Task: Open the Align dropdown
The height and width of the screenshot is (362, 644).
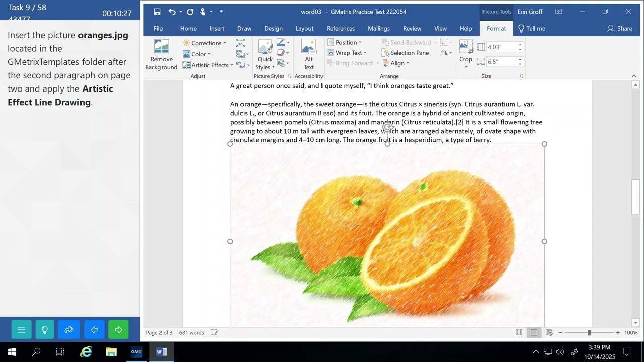Action: point(396,63)
